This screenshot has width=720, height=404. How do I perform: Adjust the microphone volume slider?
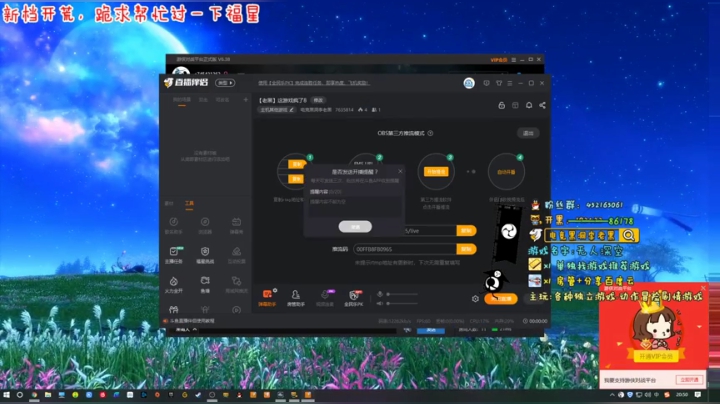click(x=402, y=294)
